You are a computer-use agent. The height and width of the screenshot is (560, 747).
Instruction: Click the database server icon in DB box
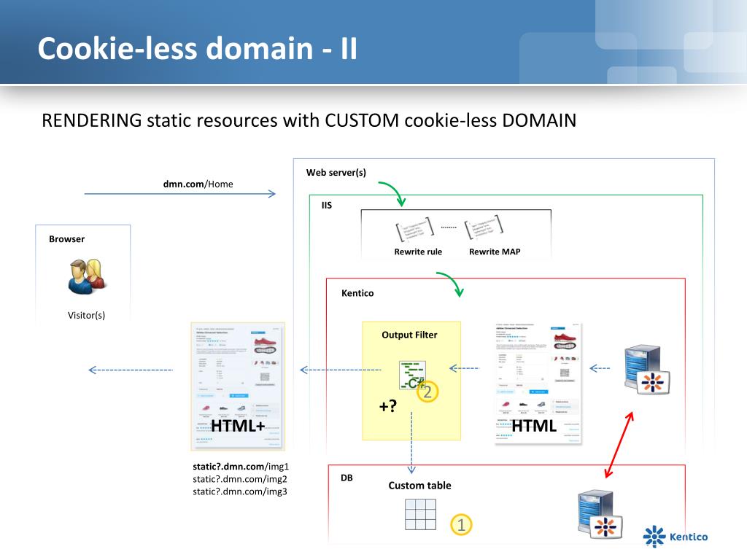coord(600,514)
